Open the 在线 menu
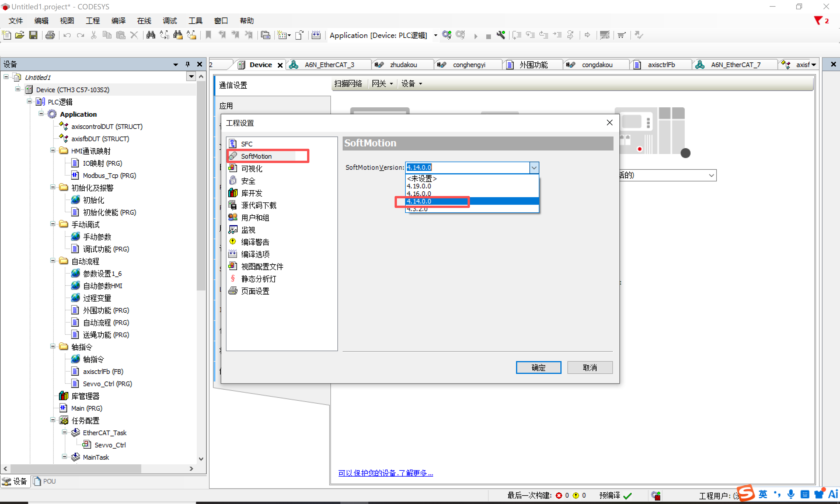840x504 pixels. click(x=144, y=21)
